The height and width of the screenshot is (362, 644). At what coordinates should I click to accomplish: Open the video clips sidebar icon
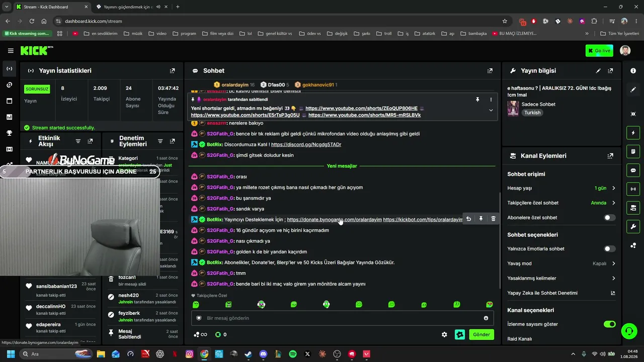tap(9, 149)
